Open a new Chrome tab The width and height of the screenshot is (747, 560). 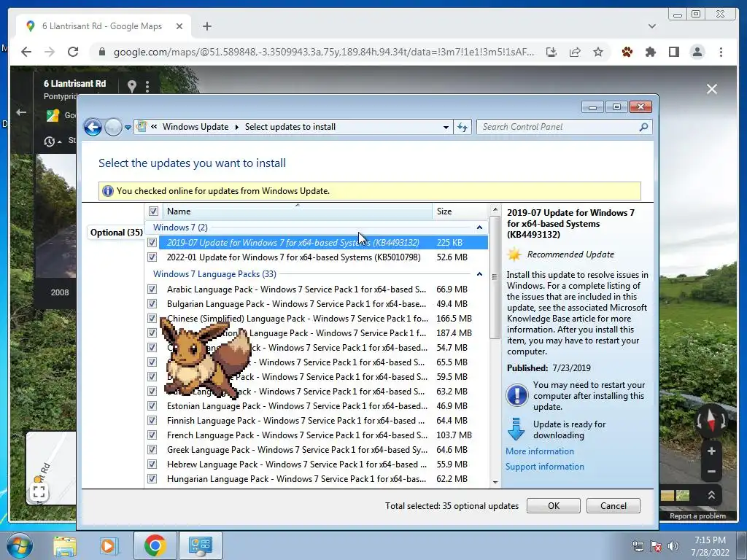[206, 26]
